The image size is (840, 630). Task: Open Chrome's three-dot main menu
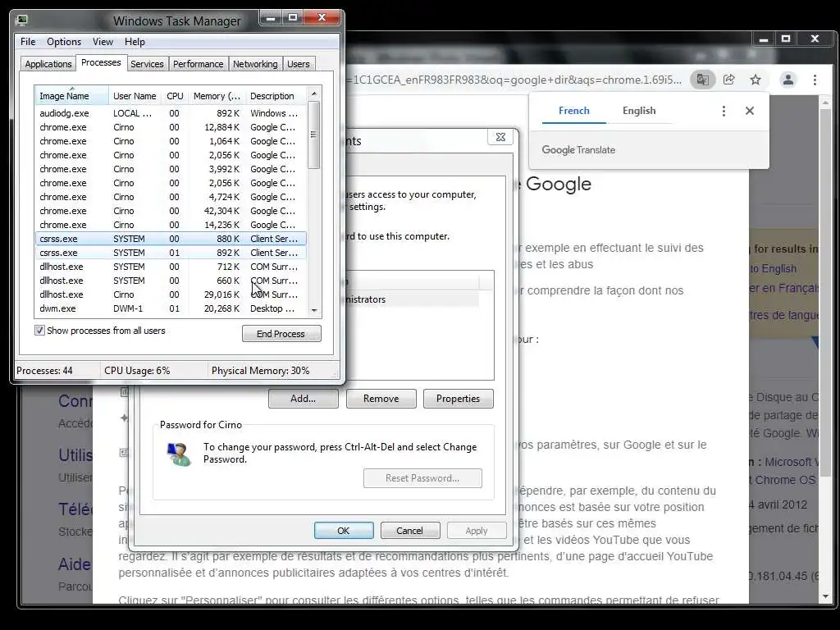[815, 80]
